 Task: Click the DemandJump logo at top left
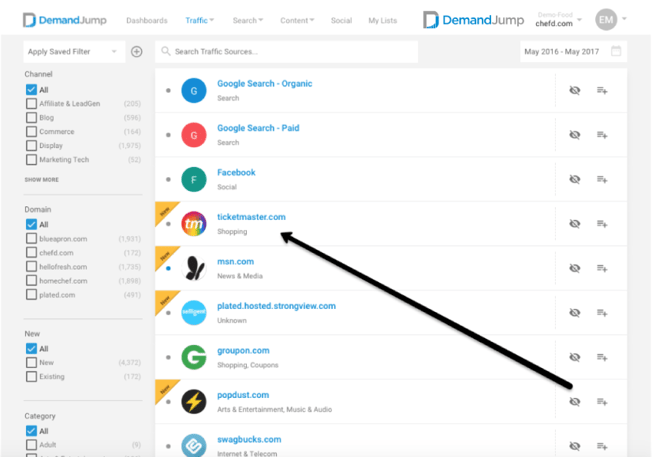(x=64, y=20)
